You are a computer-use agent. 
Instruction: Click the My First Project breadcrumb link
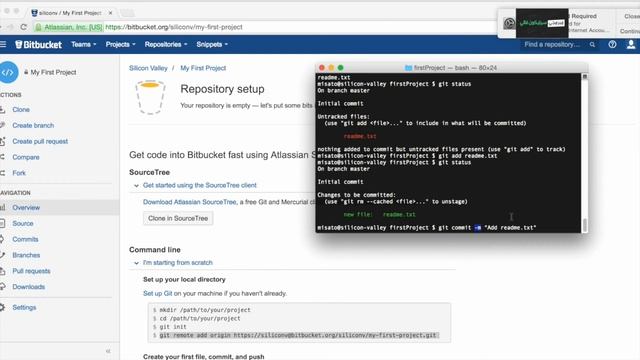[203, 68]
